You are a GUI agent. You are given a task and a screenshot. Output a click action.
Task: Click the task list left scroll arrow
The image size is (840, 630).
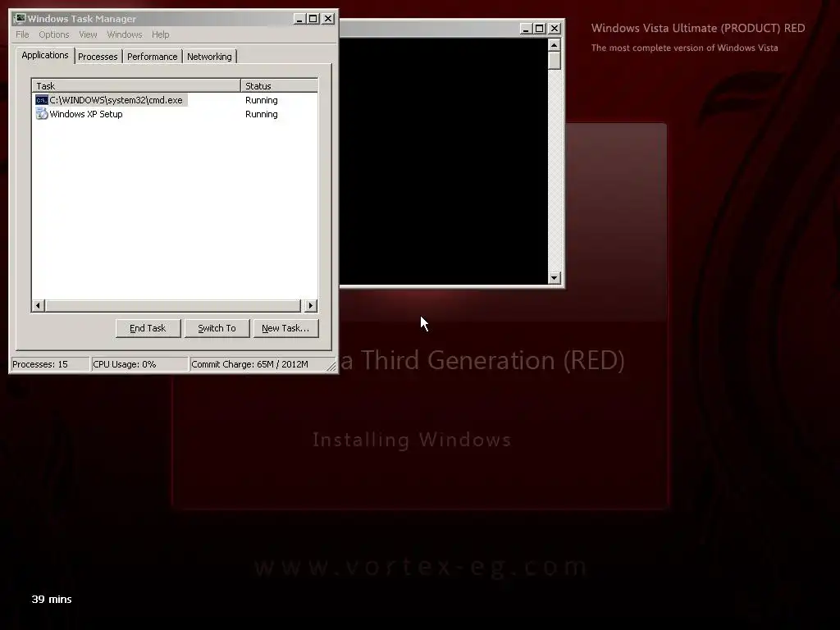38,306
